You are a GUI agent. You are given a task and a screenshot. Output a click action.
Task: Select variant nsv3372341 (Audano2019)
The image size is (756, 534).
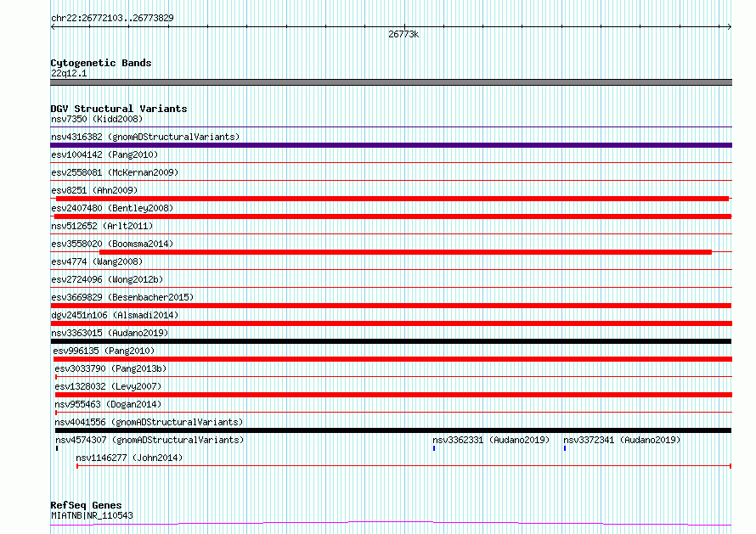point(622,440)
